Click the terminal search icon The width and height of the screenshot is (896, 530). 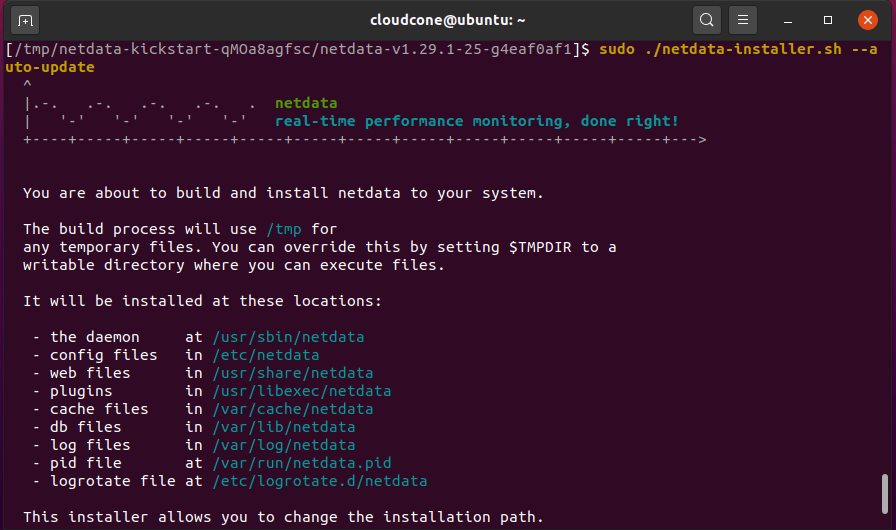click(x=706, y=21)
